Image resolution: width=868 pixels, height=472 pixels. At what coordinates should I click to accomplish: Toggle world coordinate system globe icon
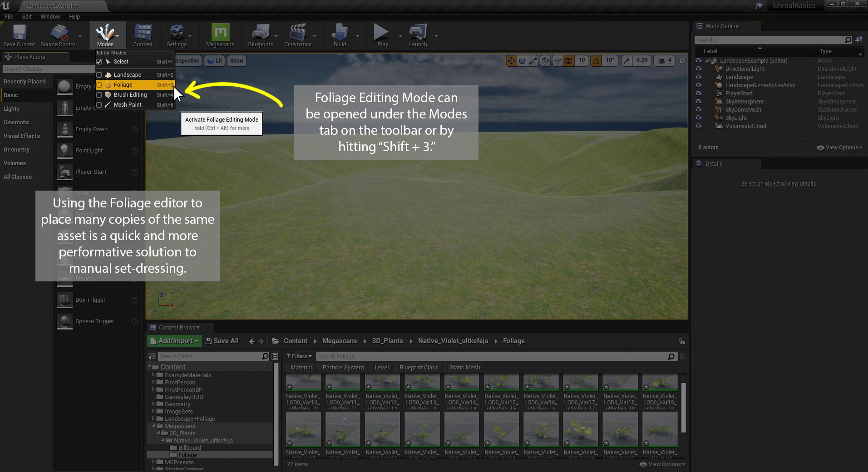(x=546, y=61)
